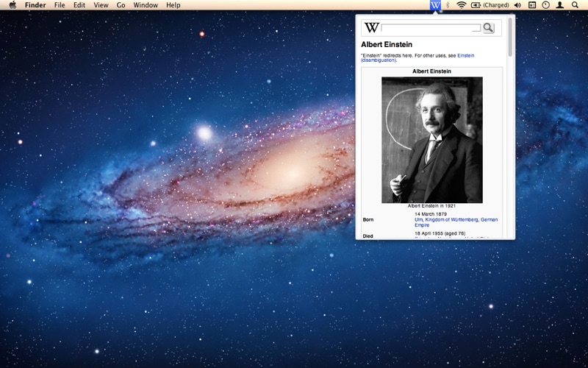Click the 'Albert Einstein' article heading
The height and width of the screenshot is (368, 588).
(387, 44)
